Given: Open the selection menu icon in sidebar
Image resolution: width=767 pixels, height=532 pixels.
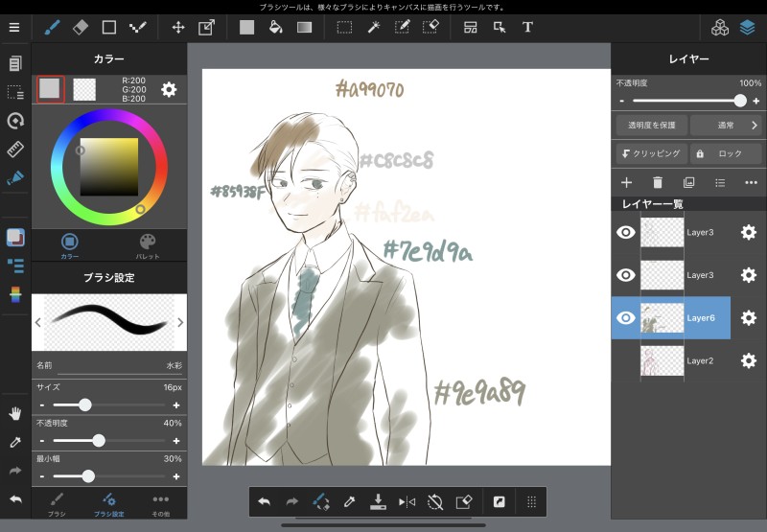Looking at the screenshot, I should click(x=15, y=92).
